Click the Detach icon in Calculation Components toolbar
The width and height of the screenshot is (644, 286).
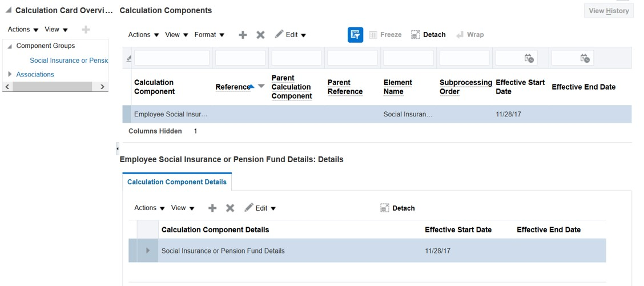pos(428,35)
